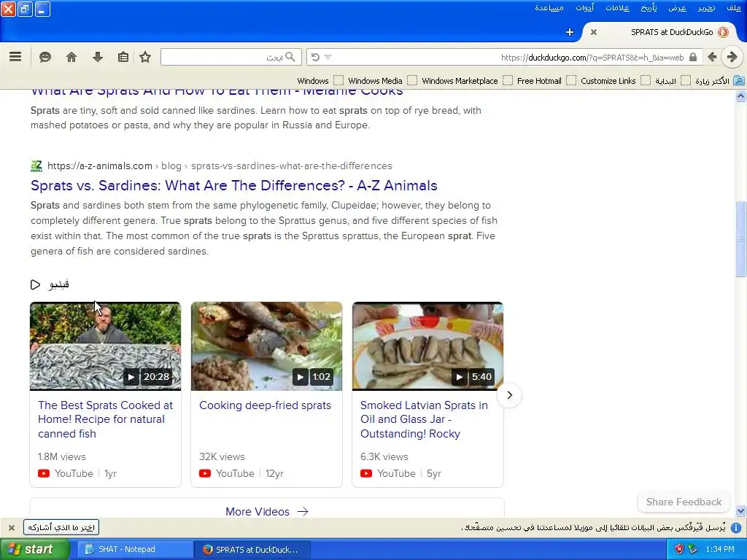Open the أدوات menu

pos(584,8)
